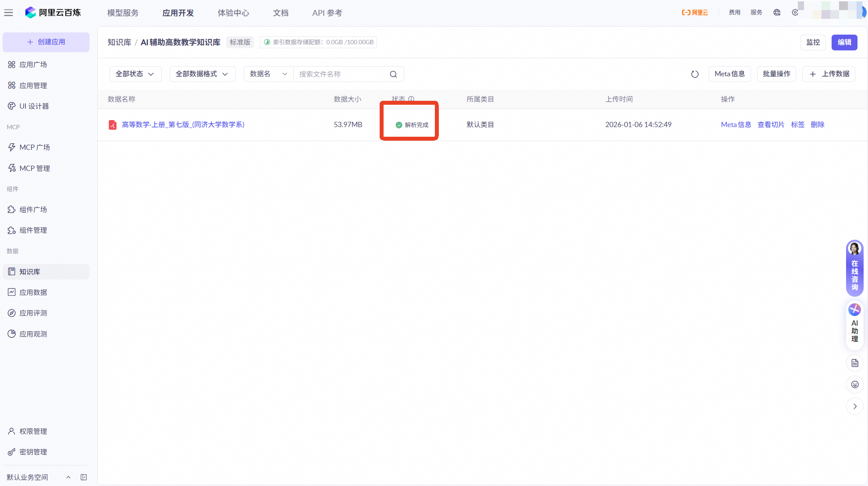
Task: Click the 上传数据 button
Action: [829, 74]
